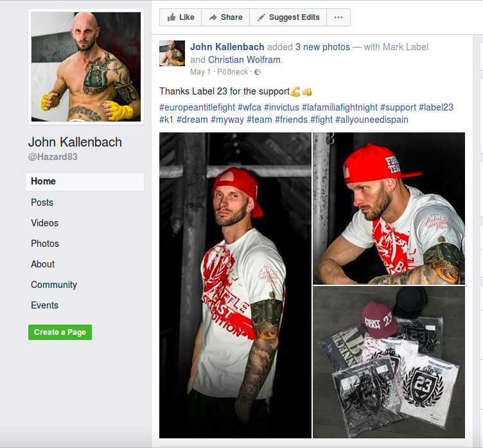Open Christian Wolfram's profile link
Viewport: 483px width, 448px height.
(x=244, y=60)
